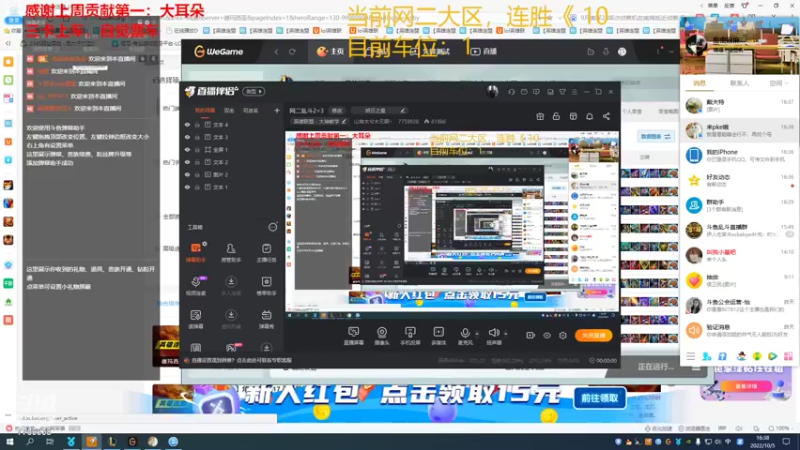Hide the 全屏 1 layer
800x450 pixels.
coord(187,149)
